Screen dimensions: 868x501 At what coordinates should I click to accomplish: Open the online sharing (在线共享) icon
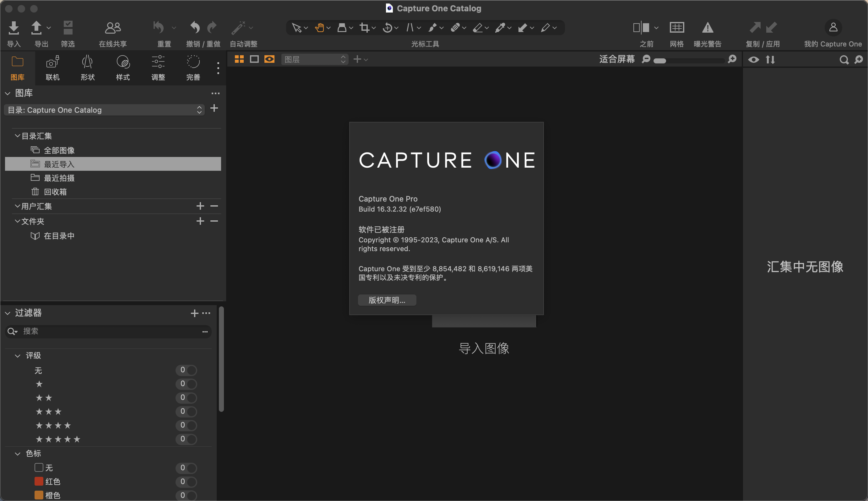[x=112, y=28]
